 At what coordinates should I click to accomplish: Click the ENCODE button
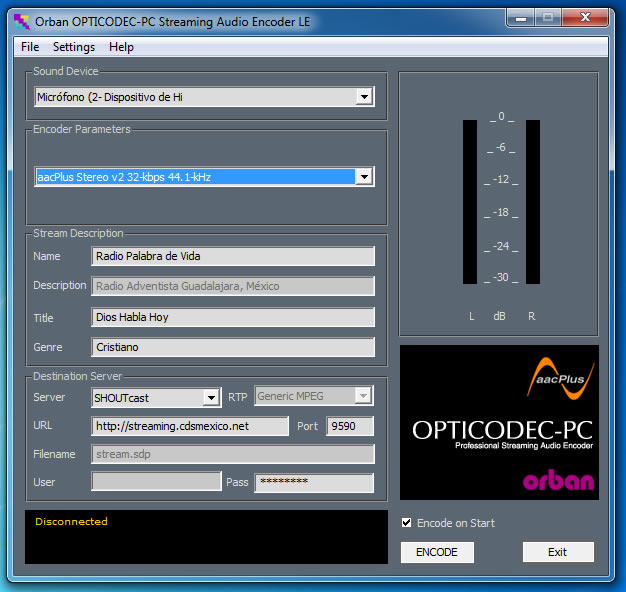click(x=437, y=552)
